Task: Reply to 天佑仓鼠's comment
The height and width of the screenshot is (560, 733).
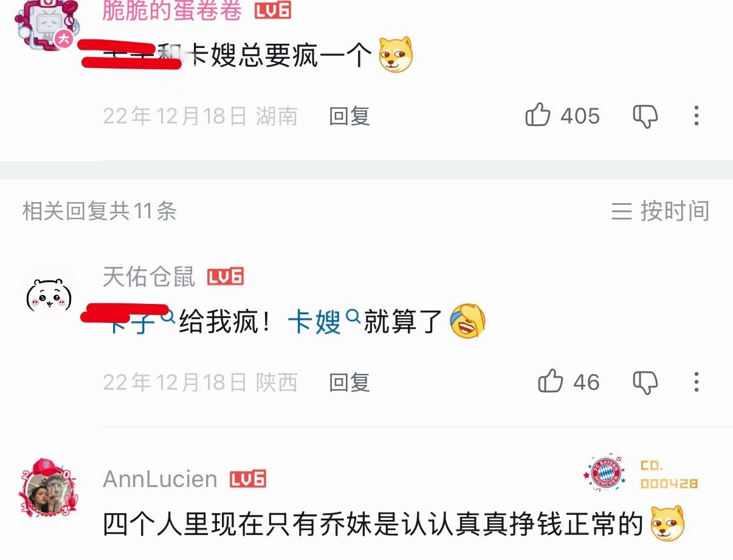Action: 349,382
